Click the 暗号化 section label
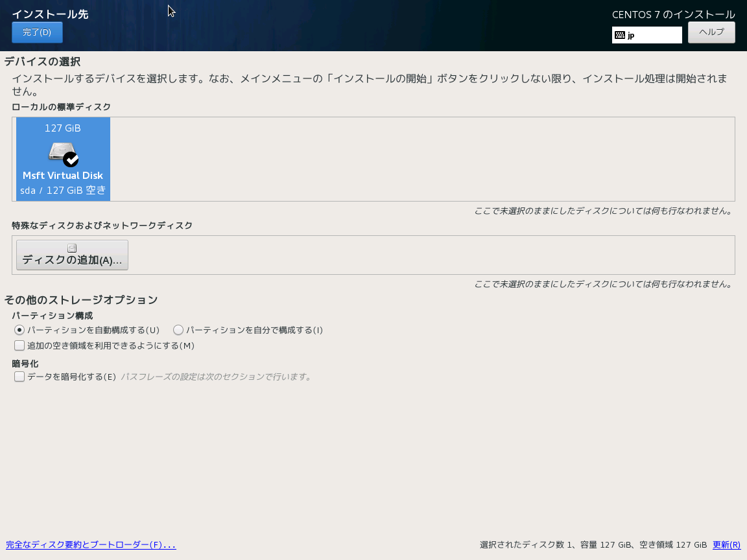 tap(25, 364)
